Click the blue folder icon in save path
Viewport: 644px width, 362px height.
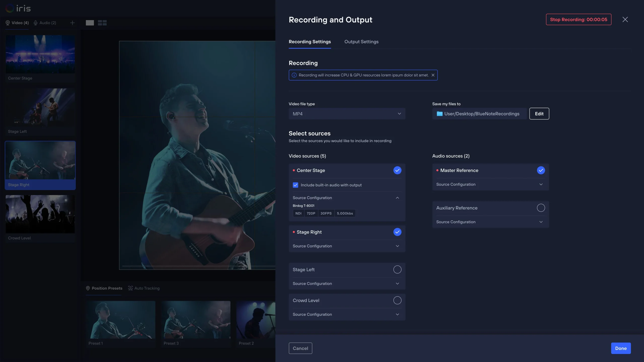coord(439,114)
